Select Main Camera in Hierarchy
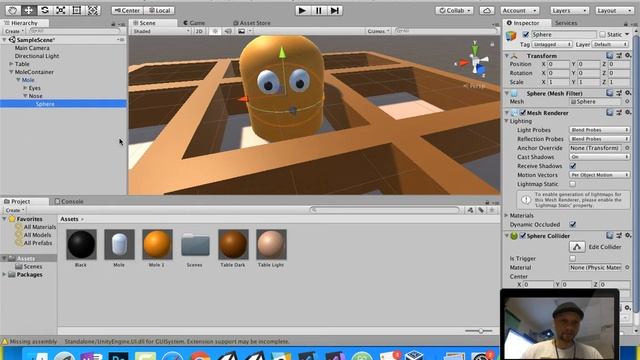The image size is (640, 360). point(32,48)
